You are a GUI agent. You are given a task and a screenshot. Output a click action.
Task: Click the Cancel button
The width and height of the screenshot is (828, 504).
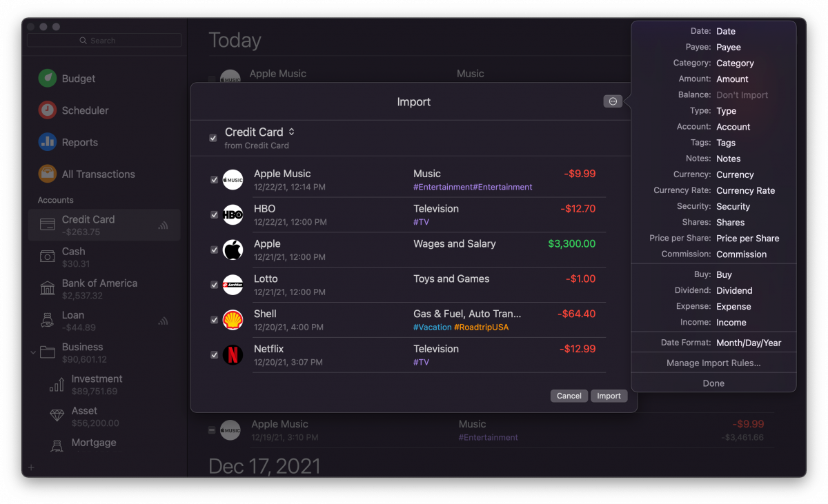(569, 396)
